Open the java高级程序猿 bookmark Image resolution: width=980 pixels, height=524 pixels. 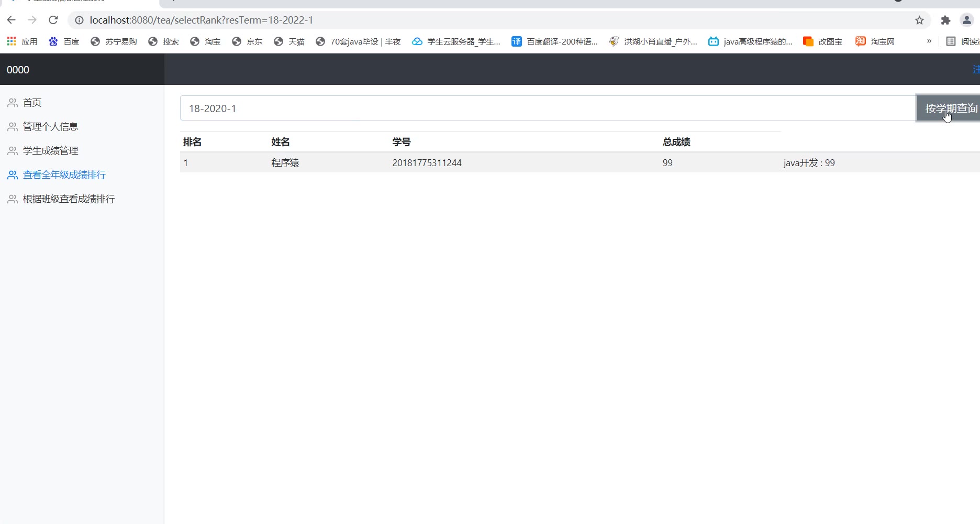click(x=750, y=41)
